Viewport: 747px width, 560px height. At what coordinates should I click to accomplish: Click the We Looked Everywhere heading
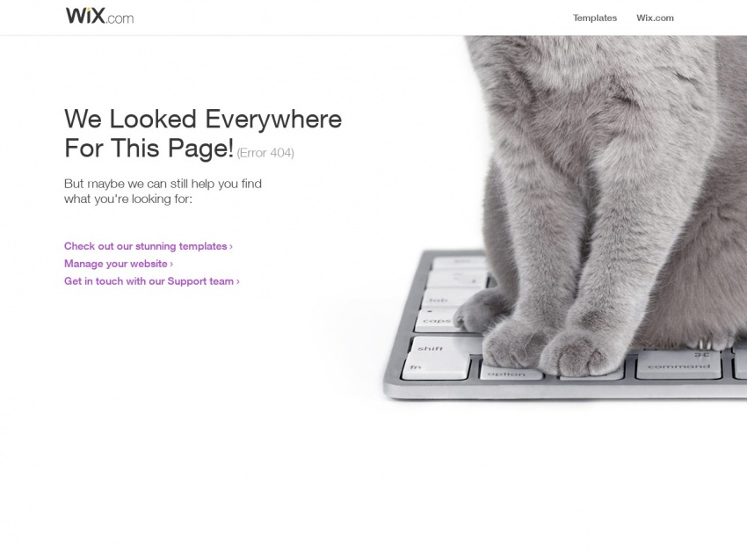[x=203, y=133]
